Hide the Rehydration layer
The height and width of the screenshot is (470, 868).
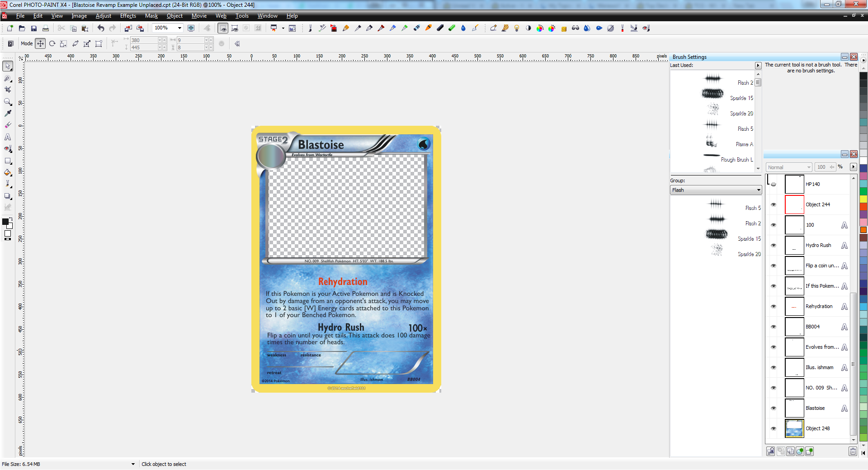(774, 307)
